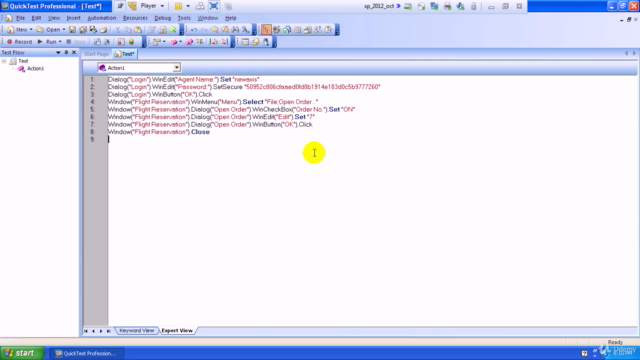This screenshot has width=640, height=360.
Task: Open the Insert menu
Action: [73, 18]
